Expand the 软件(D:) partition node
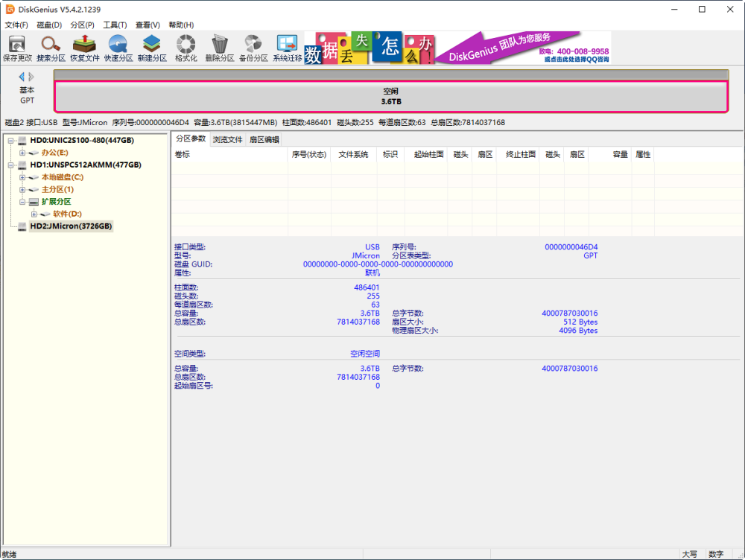 point(34,214)
